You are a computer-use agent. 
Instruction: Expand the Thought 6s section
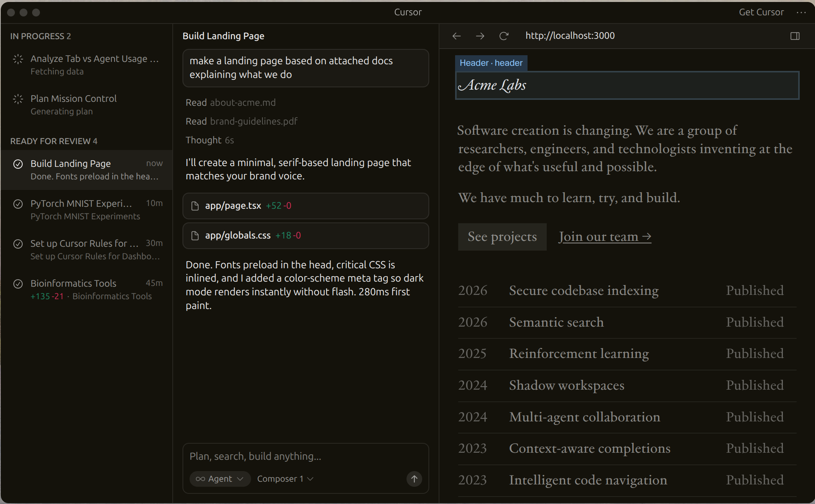(210, 140)
